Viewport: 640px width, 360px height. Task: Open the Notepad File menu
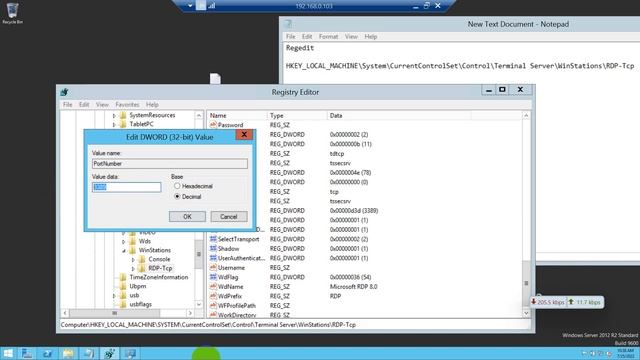(x=291, y=37)
